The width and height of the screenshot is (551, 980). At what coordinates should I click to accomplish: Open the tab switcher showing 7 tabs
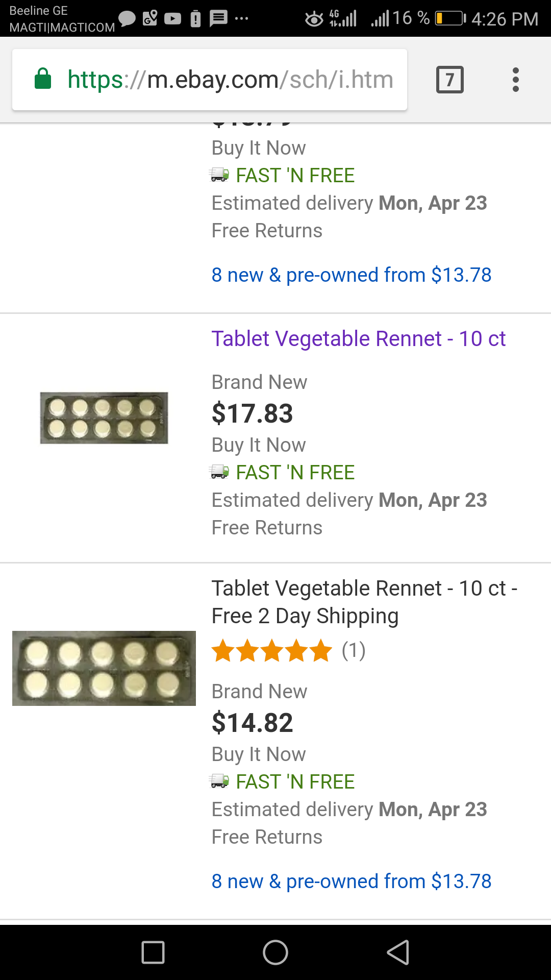click(x=449, y=80)
